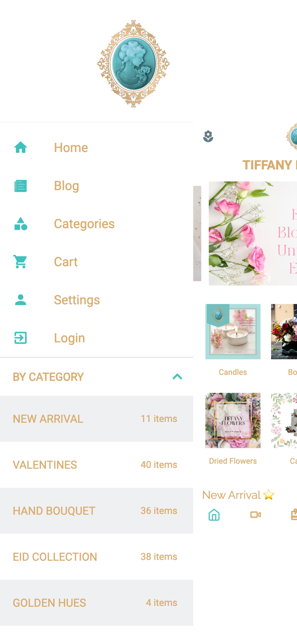The height and width of the screenshot is (644, 297).
Task: Open the video camera tab icon
Action: (256, 515)
